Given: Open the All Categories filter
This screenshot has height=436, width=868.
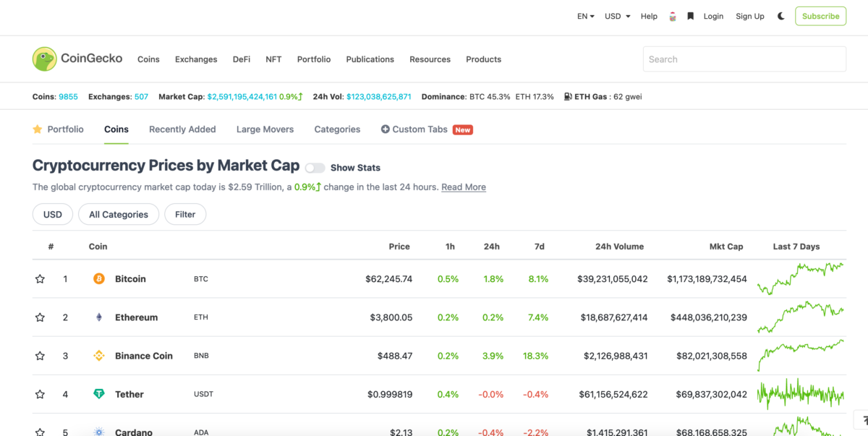Looking at the screenshot, I should tap(119, 214).
